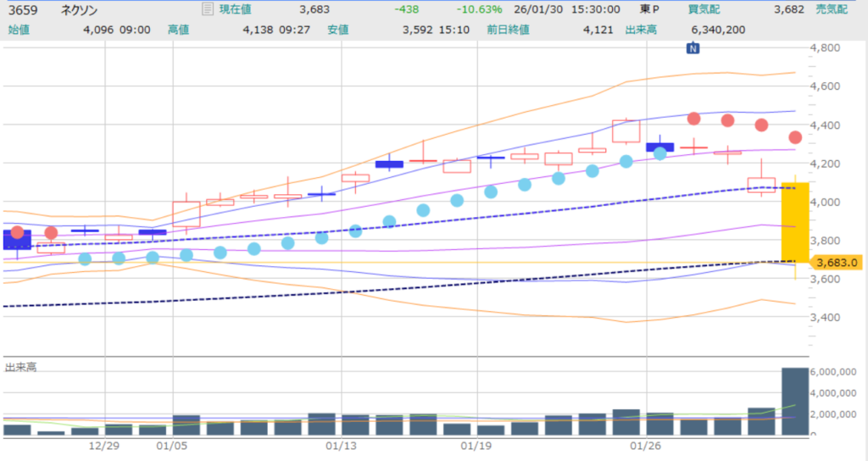Click the first red SAR dot at far left
Image resolution: width=868 pixels, height=461 pixels.
coord(17,232)
